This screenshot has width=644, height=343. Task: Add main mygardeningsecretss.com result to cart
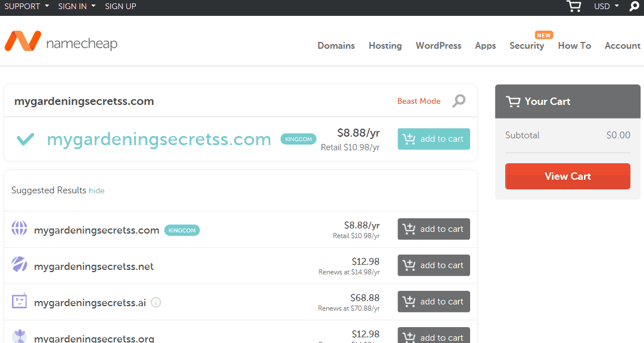(434, 139)
